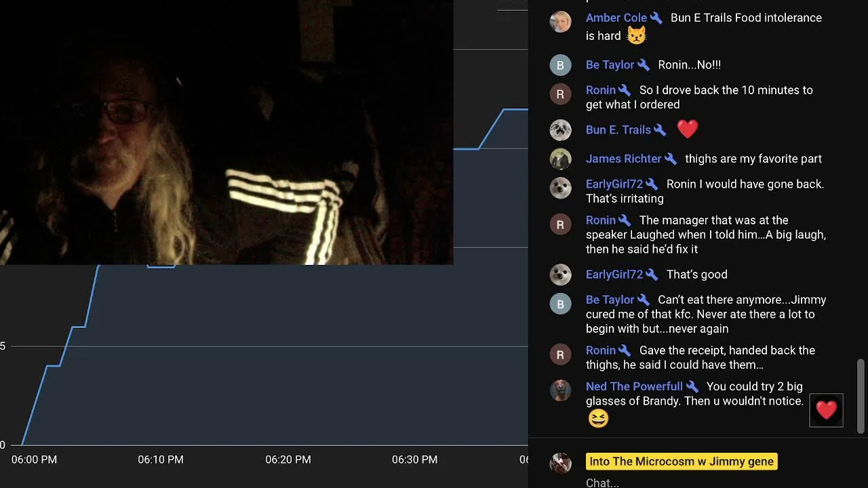Click the cat emoji in Amber Cole's message
This screenshot has width=868, height=488.
tap(637, 35)
